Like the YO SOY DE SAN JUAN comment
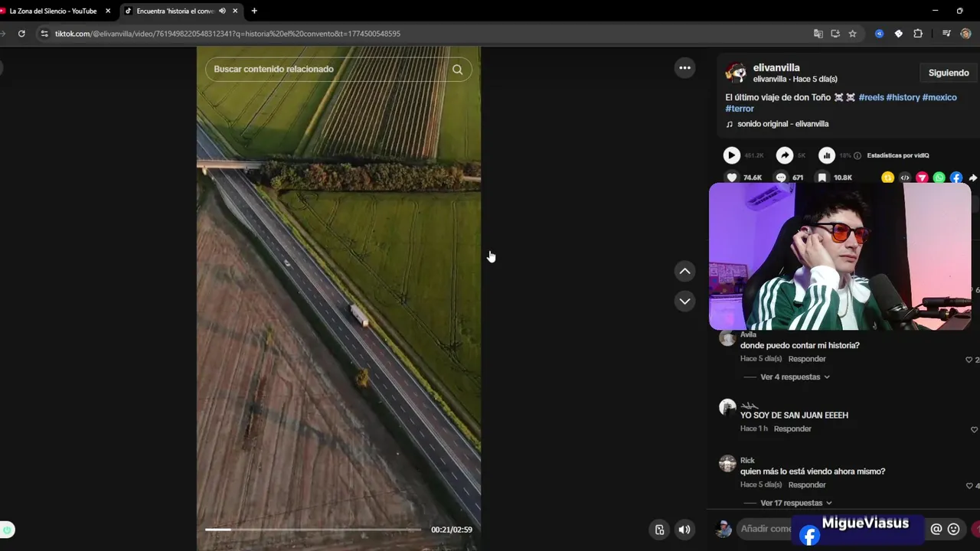This screenshot has width=980, height=551. 974,429
